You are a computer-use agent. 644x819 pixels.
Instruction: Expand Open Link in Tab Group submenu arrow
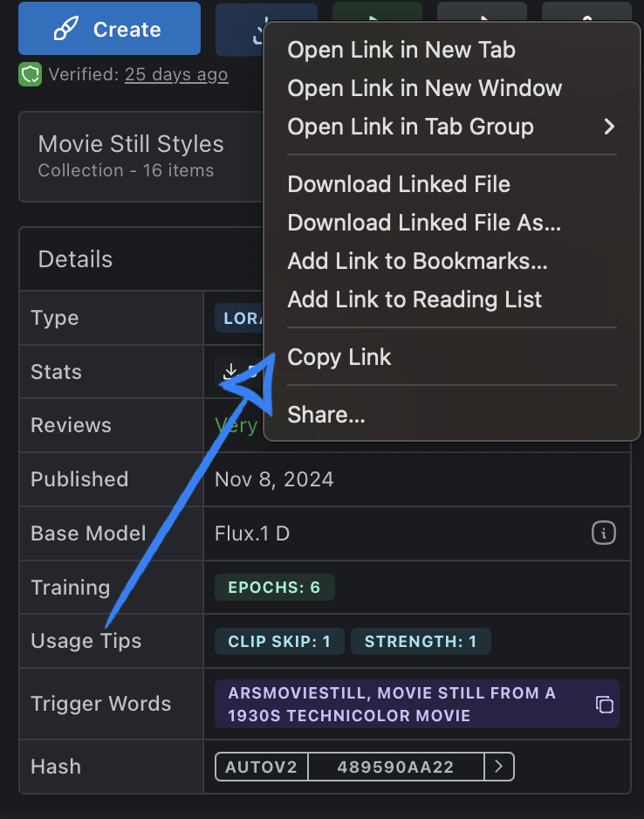point(608,127)
